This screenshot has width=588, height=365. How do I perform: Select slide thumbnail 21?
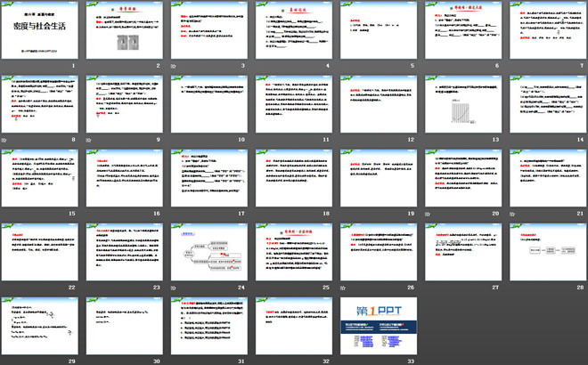click(x=548, y=178)
